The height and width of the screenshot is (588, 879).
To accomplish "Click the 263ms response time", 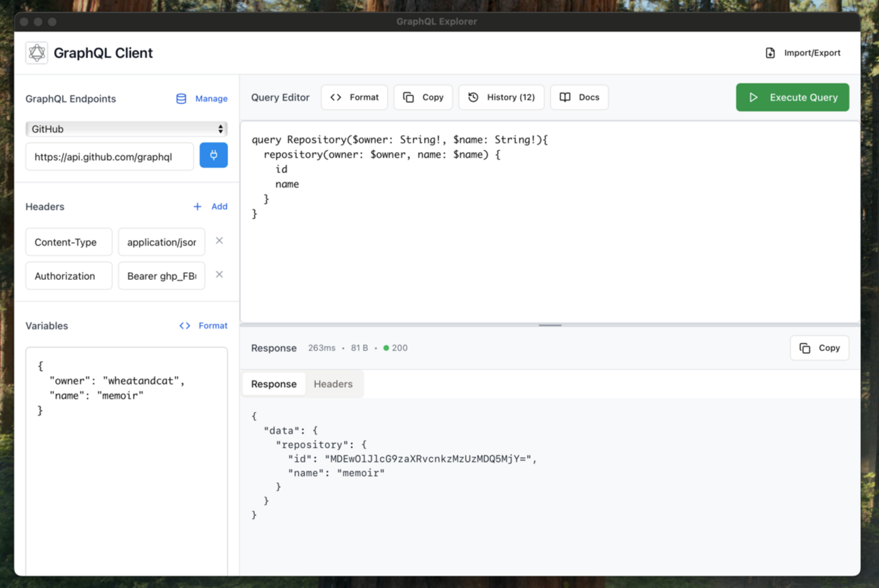I will tap(322, 348).
